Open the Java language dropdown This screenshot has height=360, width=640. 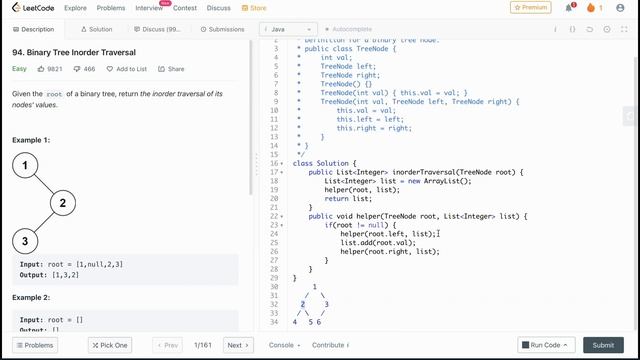click(x=288, y=29)
